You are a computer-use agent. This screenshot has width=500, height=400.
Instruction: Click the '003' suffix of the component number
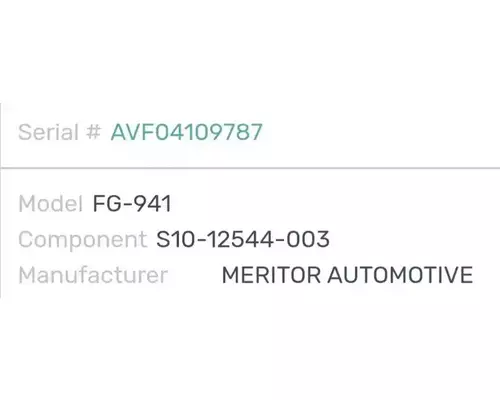click(308, 239)
